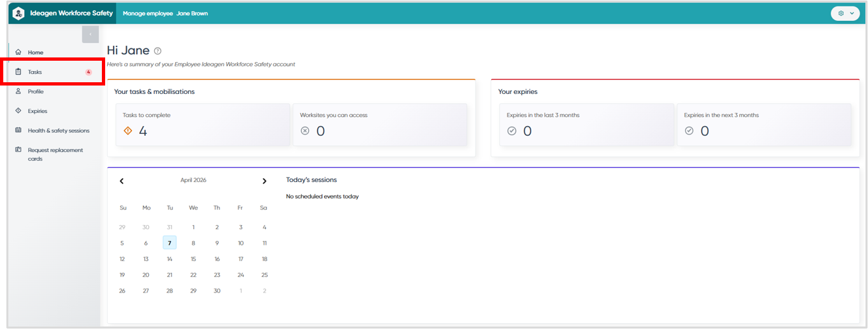Go to next month in calendar
868x329 pixels.
tap(264, 181)
